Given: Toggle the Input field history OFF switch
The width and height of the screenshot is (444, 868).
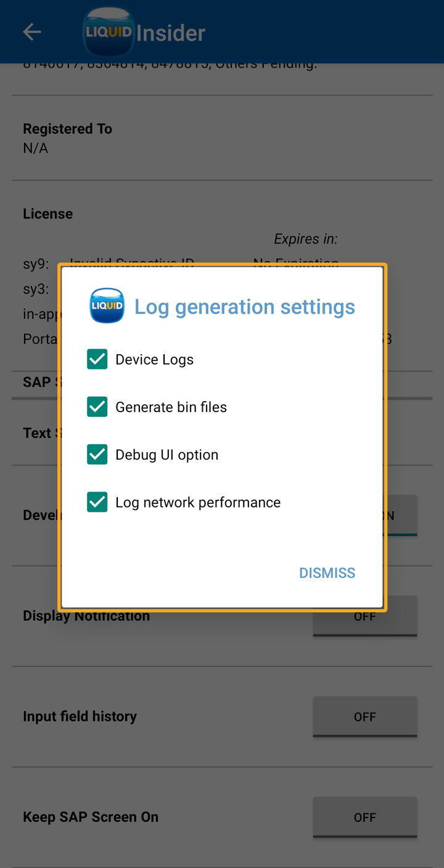Looking at the screenshot, I should pos(364,716).
